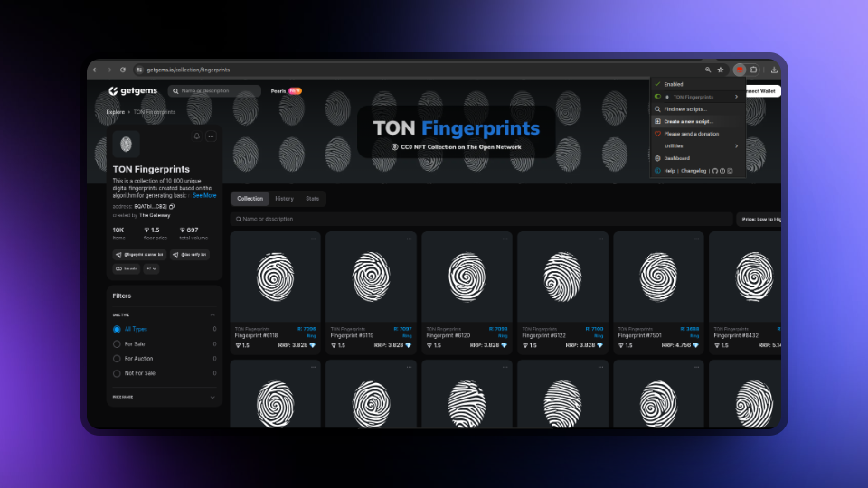Click the browser back arrow
Viewport: 868px width, 488px height.
click(95, 70)
